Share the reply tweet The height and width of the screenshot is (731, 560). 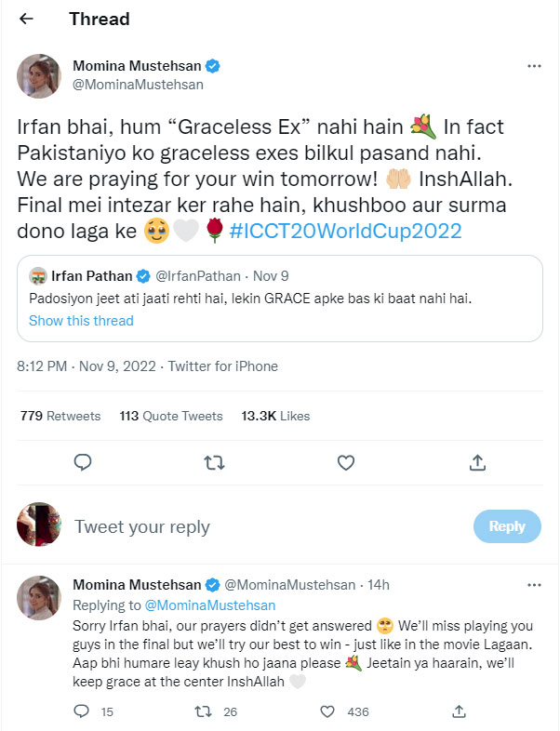pos(459,711)
